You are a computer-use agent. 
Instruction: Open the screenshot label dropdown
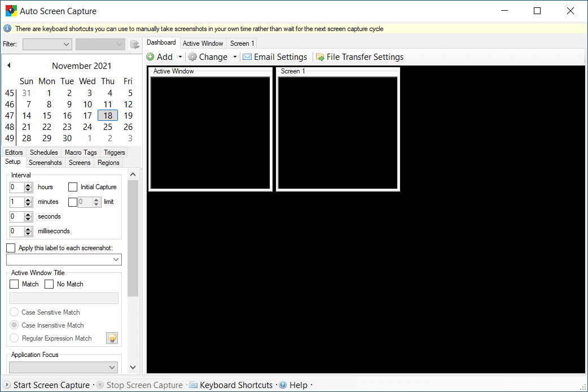click(x=64, y=259)
